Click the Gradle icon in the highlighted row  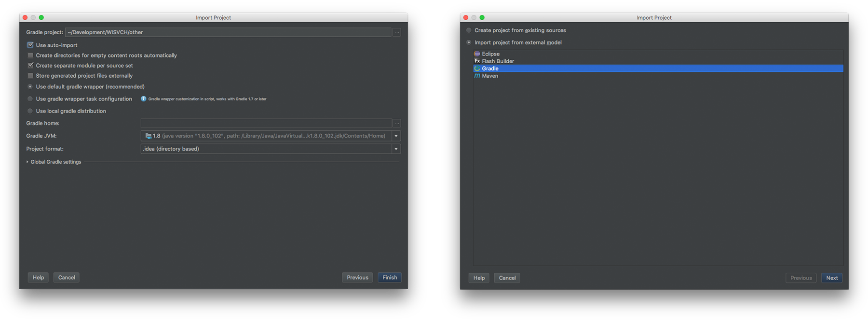(x=477, y=69)
